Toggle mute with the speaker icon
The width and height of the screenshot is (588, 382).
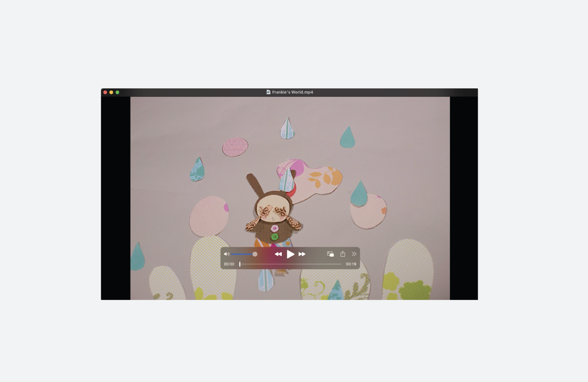point(227,254)
